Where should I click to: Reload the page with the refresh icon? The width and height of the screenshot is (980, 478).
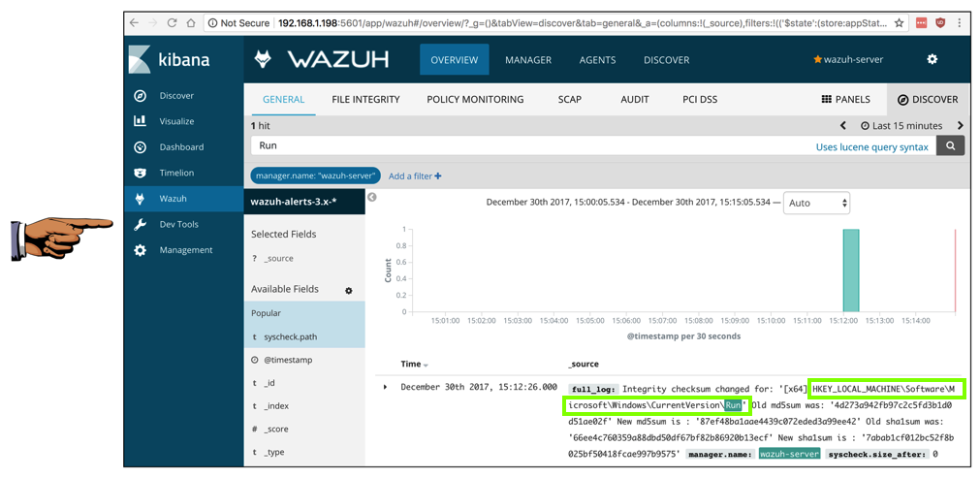(x=172, y=23)
